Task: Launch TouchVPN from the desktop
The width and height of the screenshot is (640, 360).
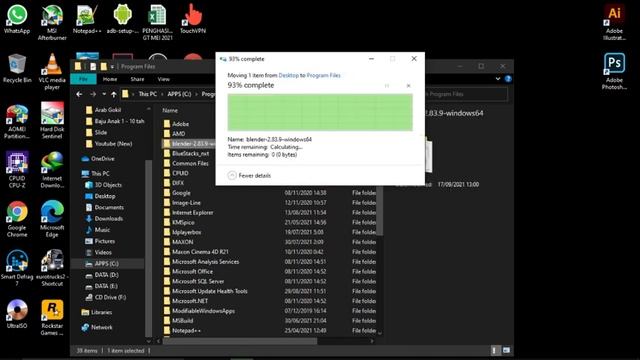Action: [x=193, y=19]
